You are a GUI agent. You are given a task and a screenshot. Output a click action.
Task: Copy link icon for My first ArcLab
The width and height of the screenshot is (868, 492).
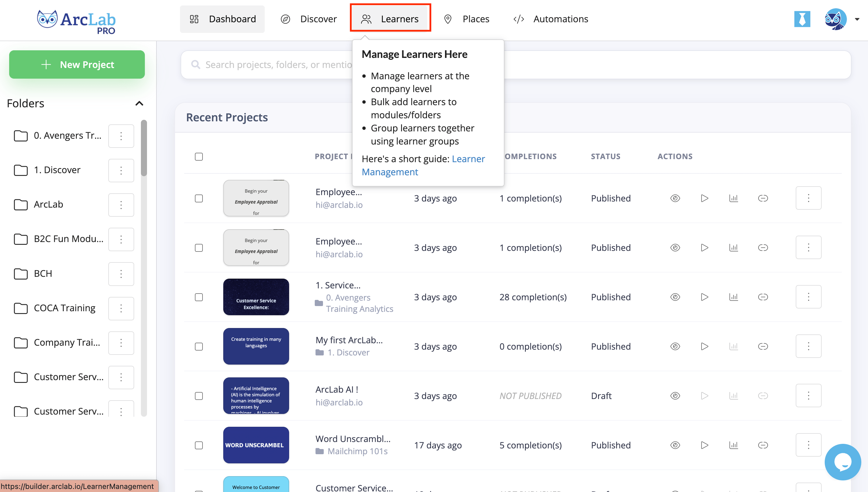coord(763,346)
